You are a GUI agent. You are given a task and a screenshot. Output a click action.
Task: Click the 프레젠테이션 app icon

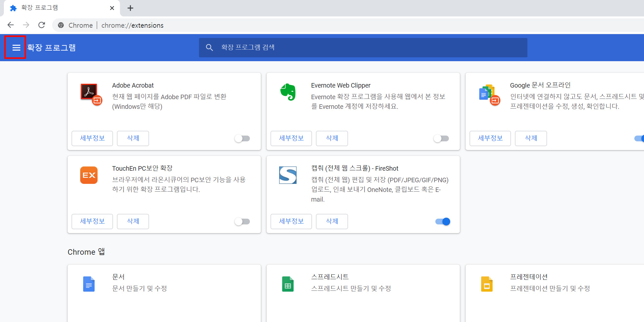[487, 284]
